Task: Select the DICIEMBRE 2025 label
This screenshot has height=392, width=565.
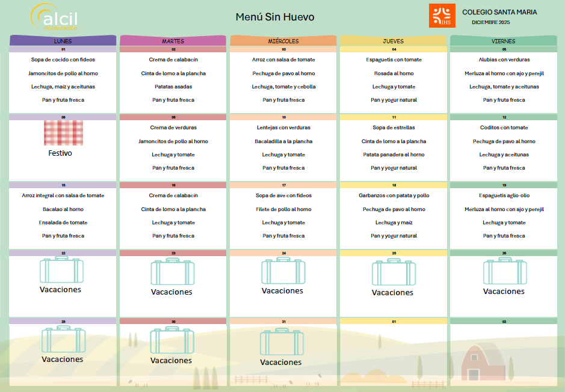Action: 490,22
